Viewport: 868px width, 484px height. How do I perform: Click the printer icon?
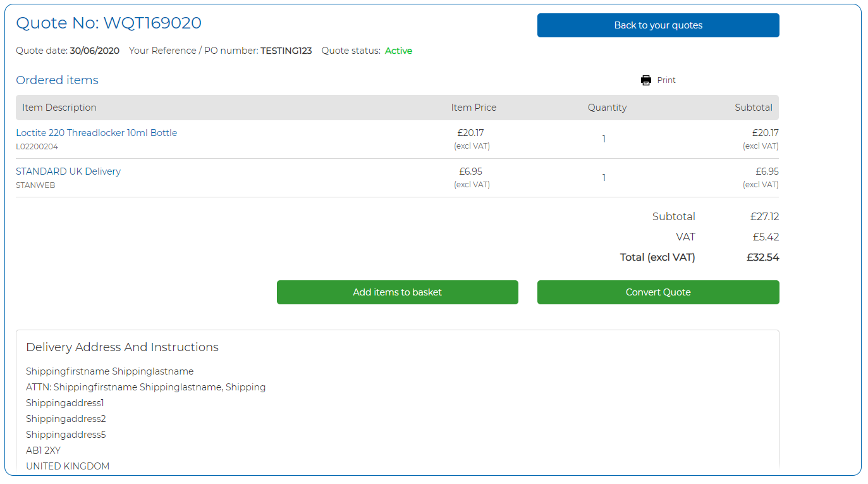tap(646, 80)
